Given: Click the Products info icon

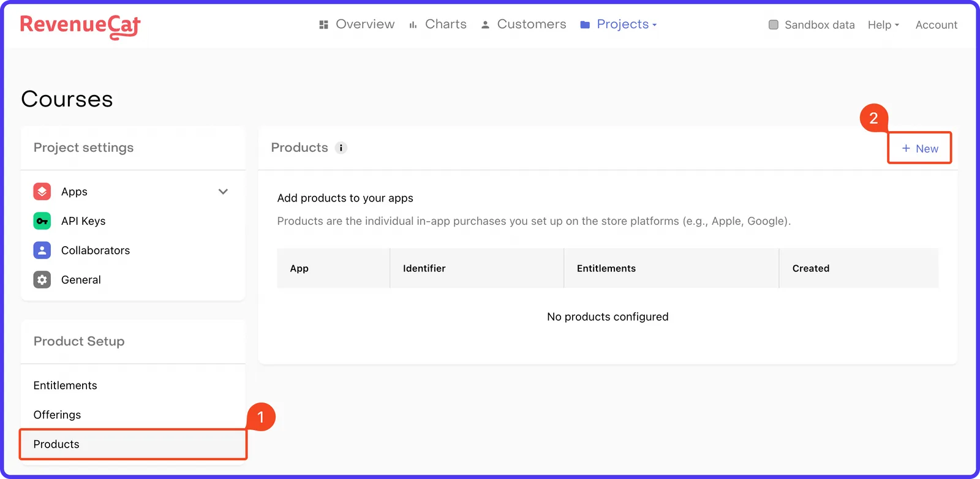Looking at the screenshot, I should (341, 148).
